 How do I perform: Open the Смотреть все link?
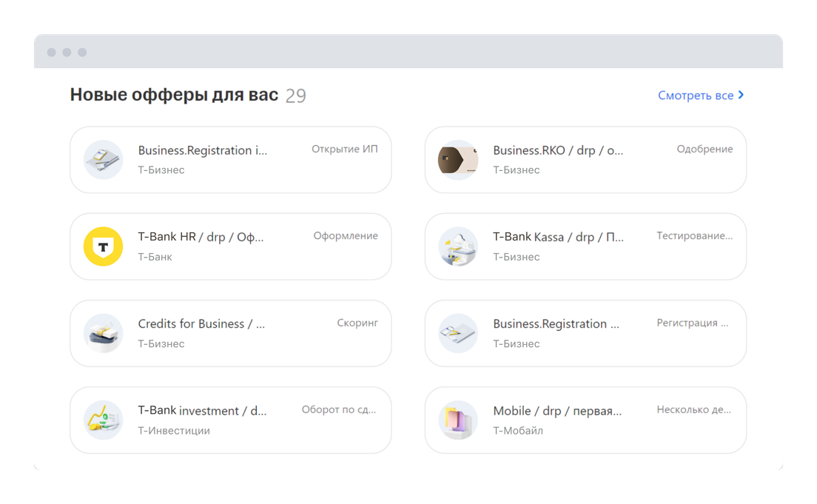(x=701, y=95)
